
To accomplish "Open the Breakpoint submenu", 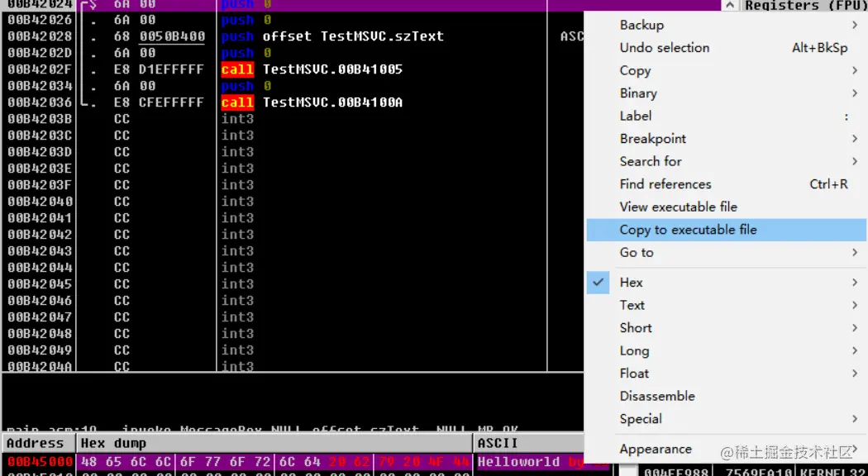I will pyautogui.click(x=727, y=138).
